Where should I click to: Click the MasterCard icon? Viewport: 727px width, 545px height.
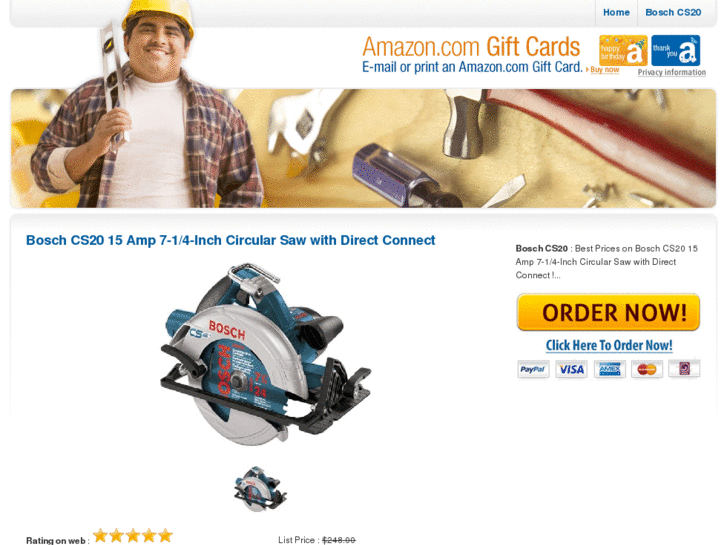pos(647,369)
